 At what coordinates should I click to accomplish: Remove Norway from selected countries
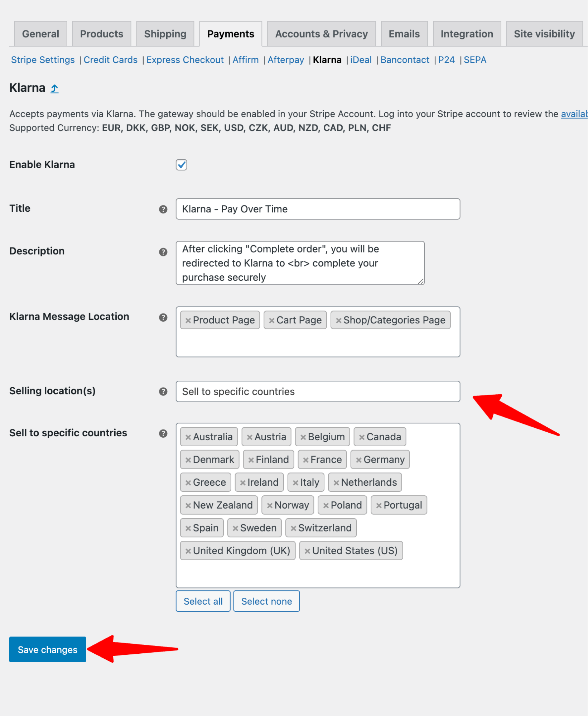click(270, 506)
